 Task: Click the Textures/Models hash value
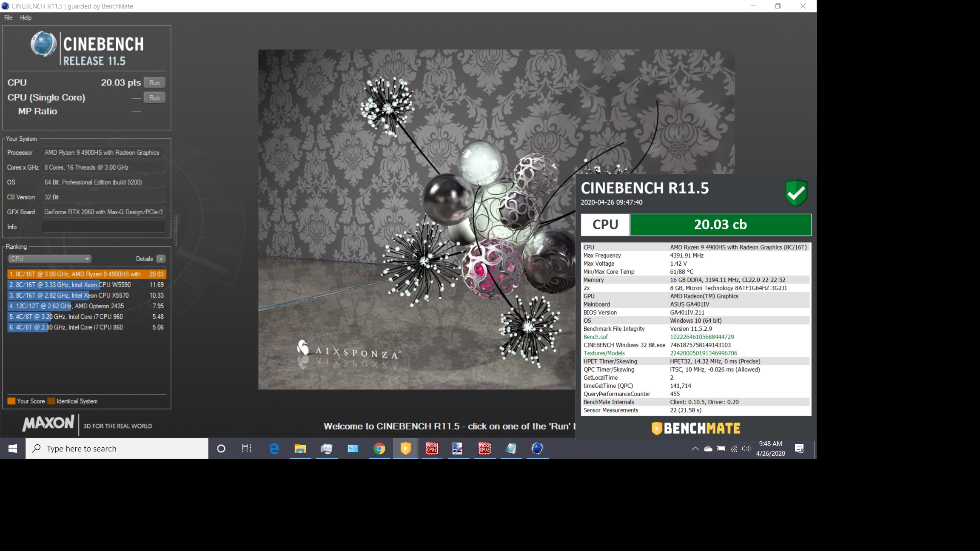[x=704, y=353]
